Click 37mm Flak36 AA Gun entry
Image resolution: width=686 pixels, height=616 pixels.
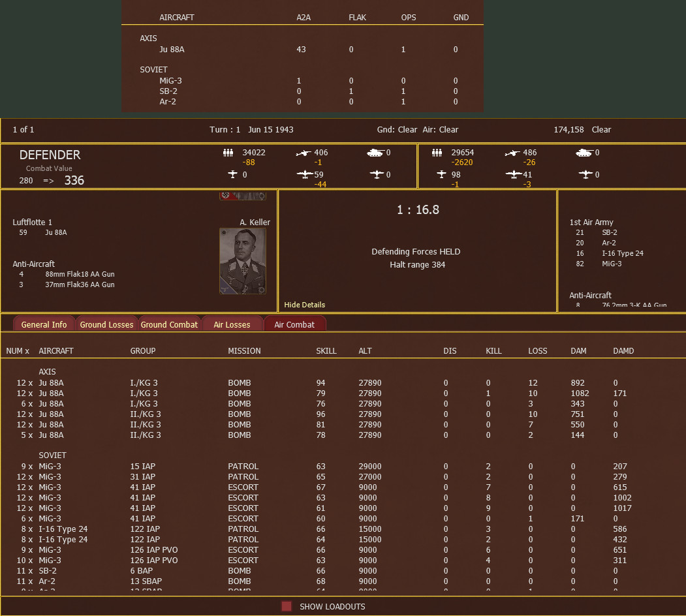[x=80, y=285]
